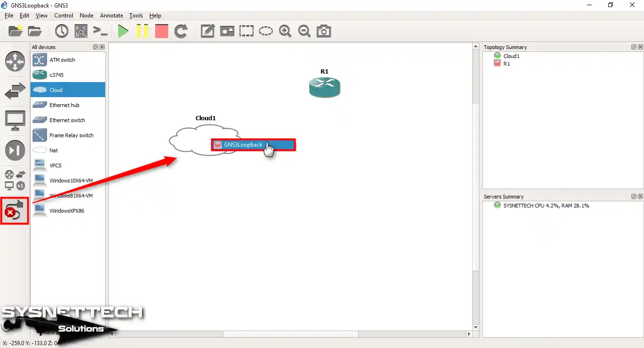The image size is (644, 348).
Task: Open the Tools menu
Action: tap(136, 16)
